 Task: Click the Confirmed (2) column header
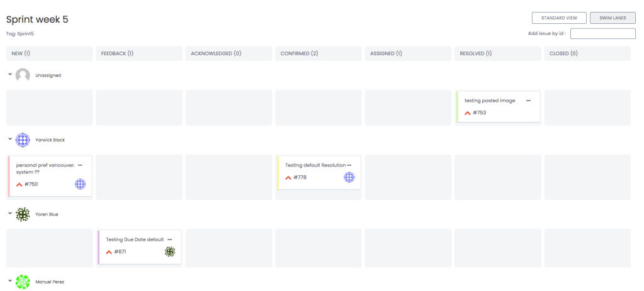pos(318,54)
